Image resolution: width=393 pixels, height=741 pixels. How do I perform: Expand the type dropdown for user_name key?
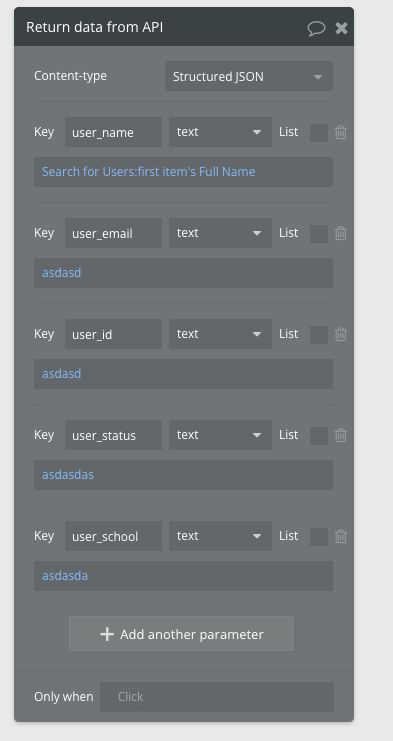point(221,132)
